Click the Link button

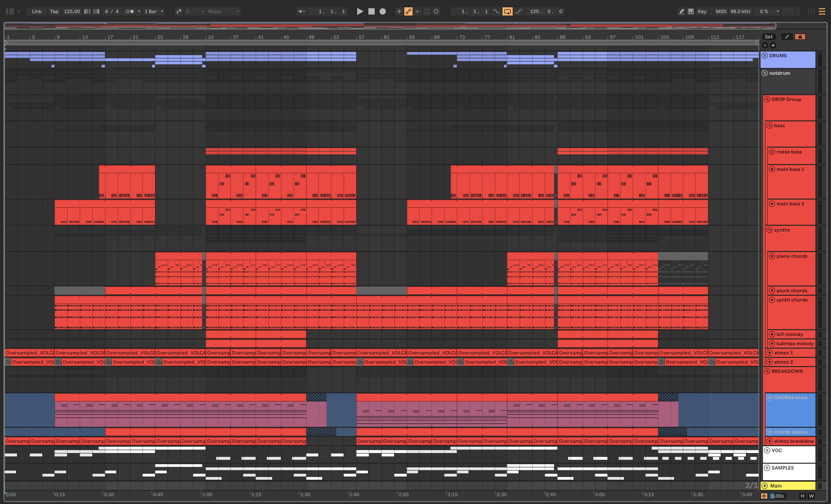37,11
